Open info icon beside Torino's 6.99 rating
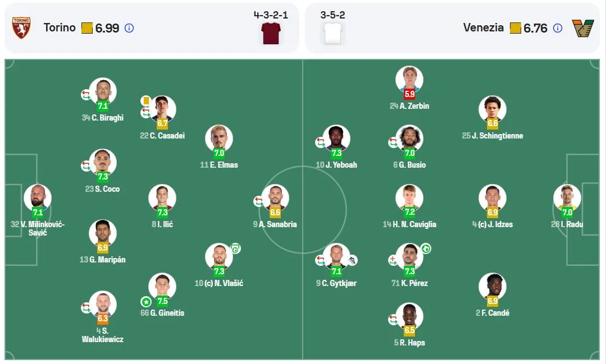 [129, 28]
